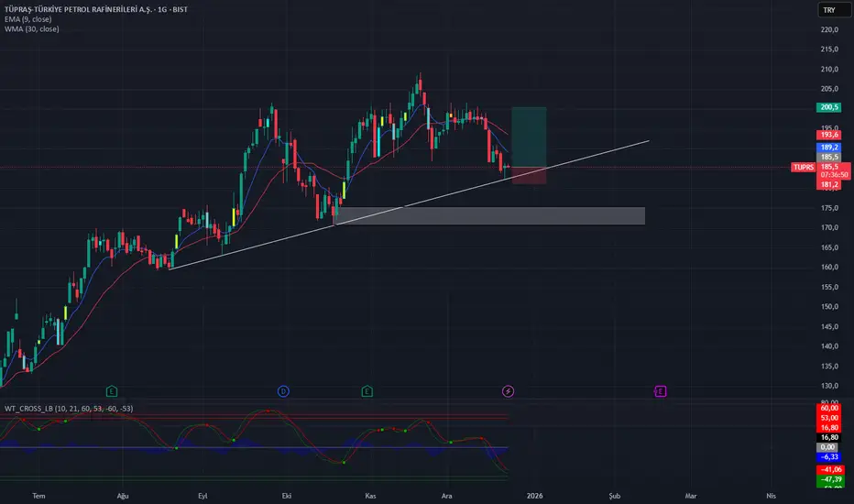
Task: Click the 220,0 price scale label
Action: 829,29
